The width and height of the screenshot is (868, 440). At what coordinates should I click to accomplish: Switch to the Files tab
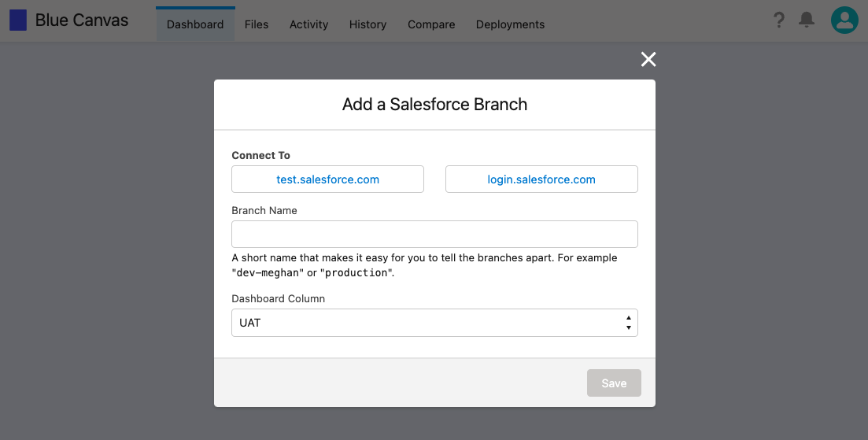(x=257, y=24)
